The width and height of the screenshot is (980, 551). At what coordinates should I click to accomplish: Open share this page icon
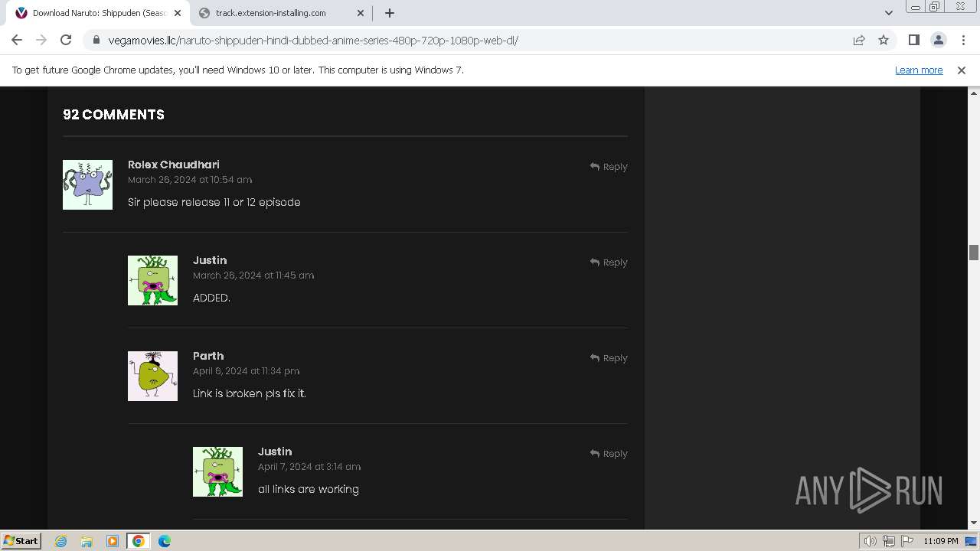pyautogui.click(x=859, y=40)
